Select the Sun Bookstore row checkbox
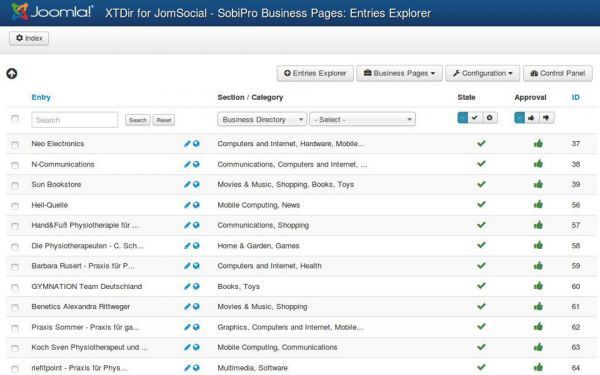Image resolution: width=600 pixels, height=375 pixels. 15,186
